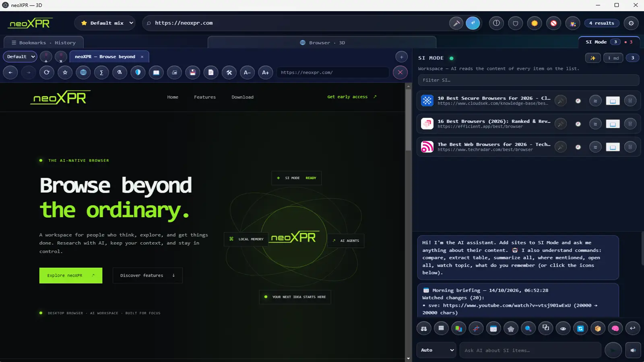Screen dimensions: 644x362
Task: Click the blue shield icon in the toolbar
Action: click(138, 72)
